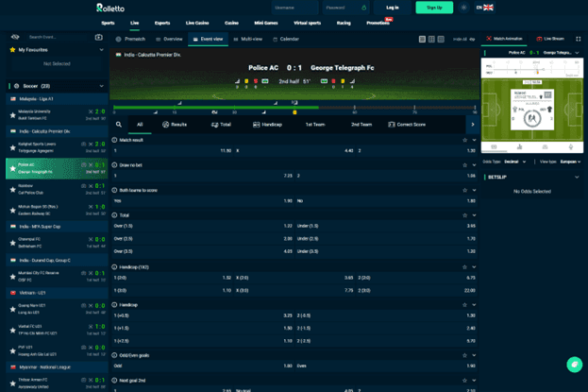Open the live chat support bubble
588x392 pixels.
click(574, 365)
